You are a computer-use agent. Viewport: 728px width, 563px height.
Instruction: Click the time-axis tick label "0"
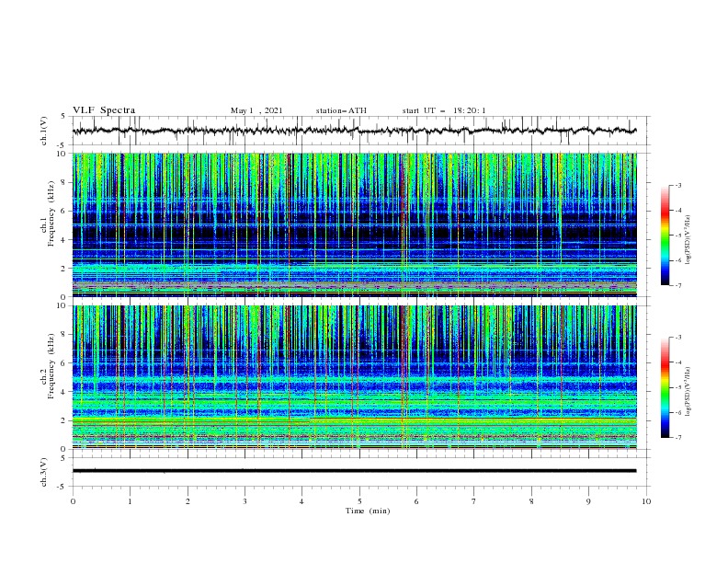tap(73, 501)
